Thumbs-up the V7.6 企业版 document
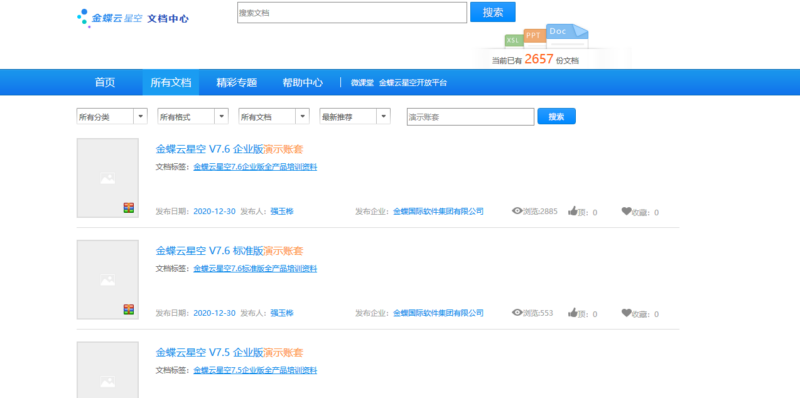800x398 pixels. tap(572, 211)
